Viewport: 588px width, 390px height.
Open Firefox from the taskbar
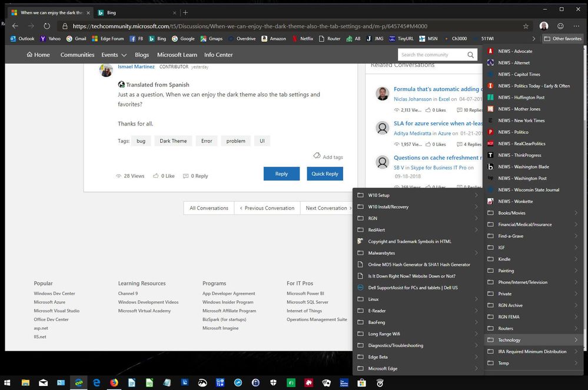click(x=114, y=382)
